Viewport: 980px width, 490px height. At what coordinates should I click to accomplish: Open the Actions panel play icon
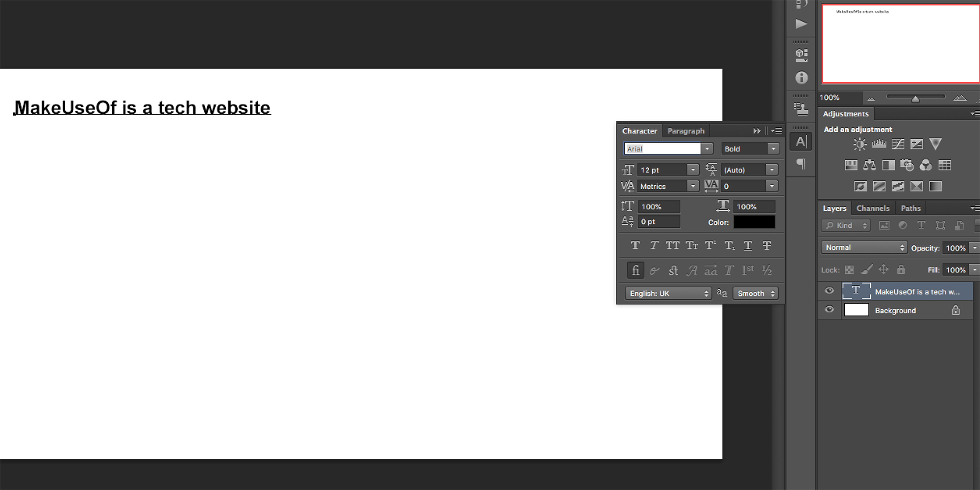[801, 24]
